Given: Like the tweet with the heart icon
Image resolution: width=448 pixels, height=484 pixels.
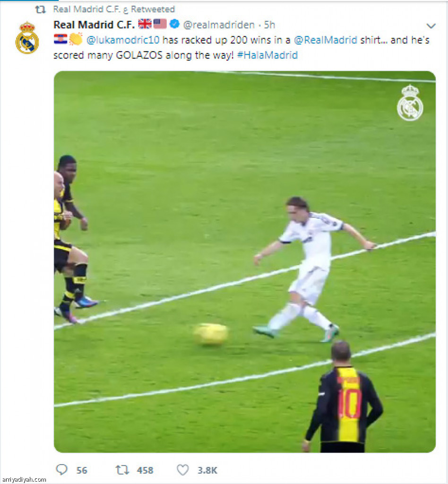Looking at the screenshot, I should click(x=183, y=470).
